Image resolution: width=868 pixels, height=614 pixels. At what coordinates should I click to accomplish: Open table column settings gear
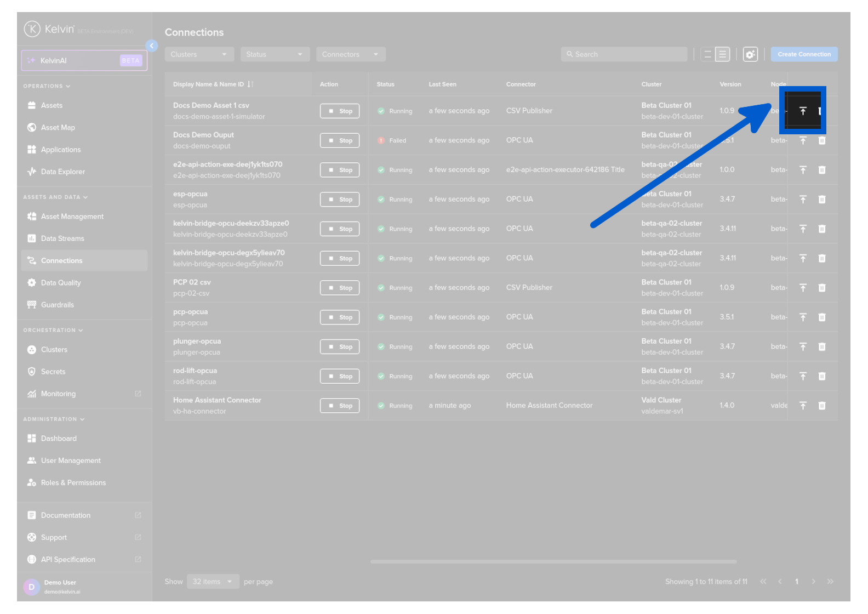click(x=750, y=54)
